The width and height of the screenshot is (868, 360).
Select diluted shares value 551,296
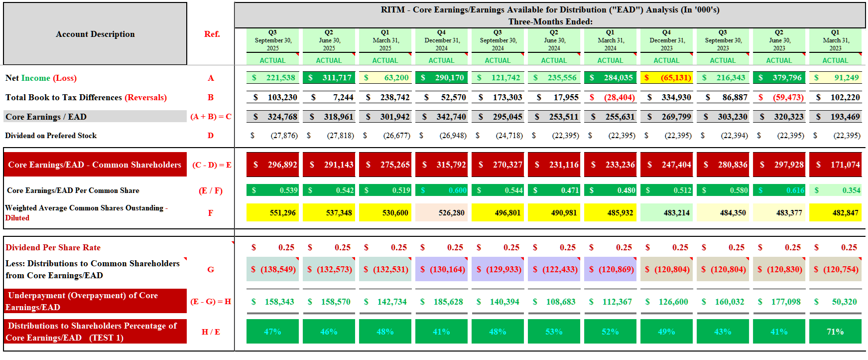272,213
